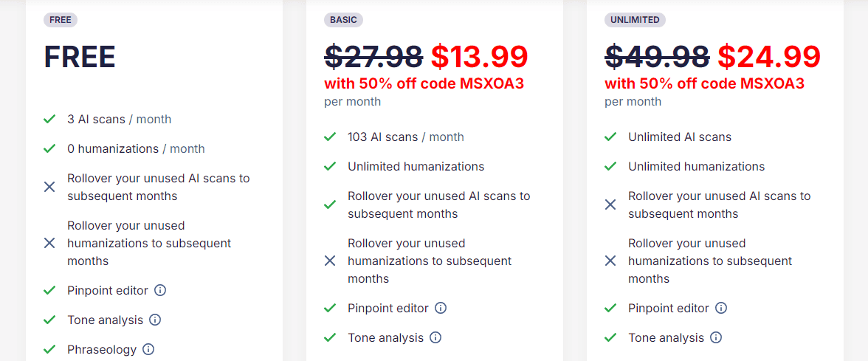Click the BASIC plan badge
868x361 pixels.
point(343,20)
